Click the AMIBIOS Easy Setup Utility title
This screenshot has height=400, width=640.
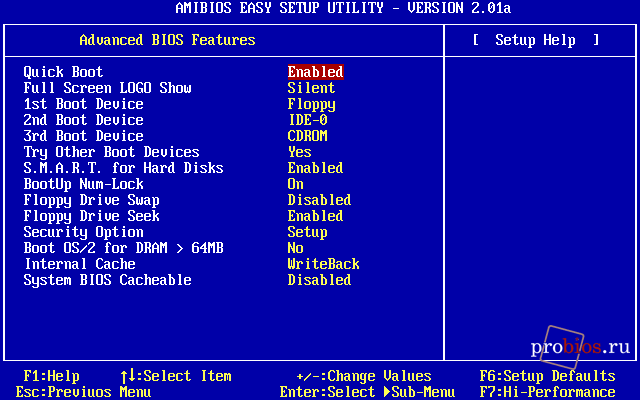(343, 8)
